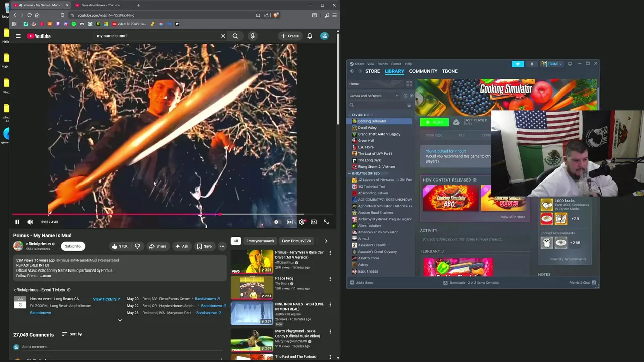Pause the YouTube video
644x362 pixels.
coord(17,222)
